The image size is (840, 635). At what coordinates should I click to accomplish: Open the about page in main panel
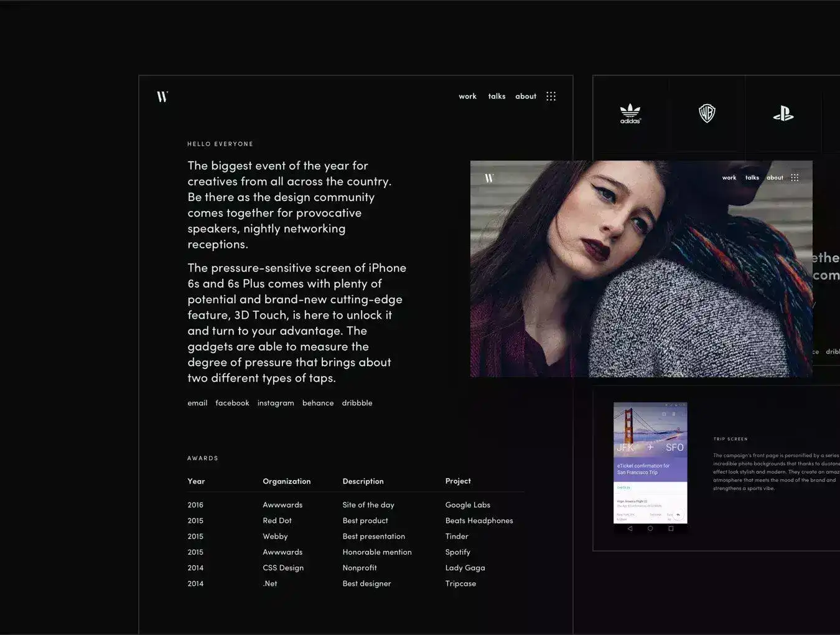(x=526, y=96)
